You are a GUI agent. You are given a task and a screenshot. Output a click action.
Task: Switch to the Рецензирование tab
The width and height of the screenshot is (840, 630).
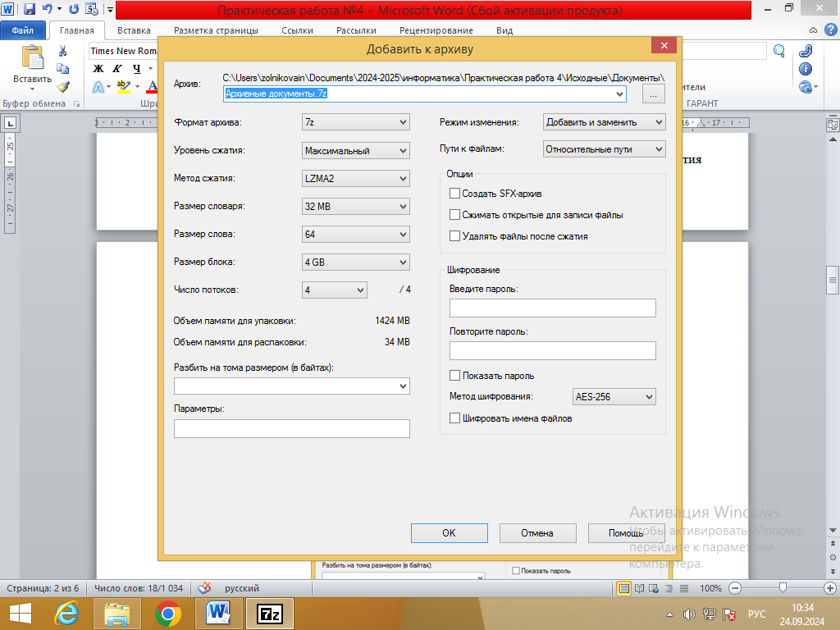click(x=436, y=30)
